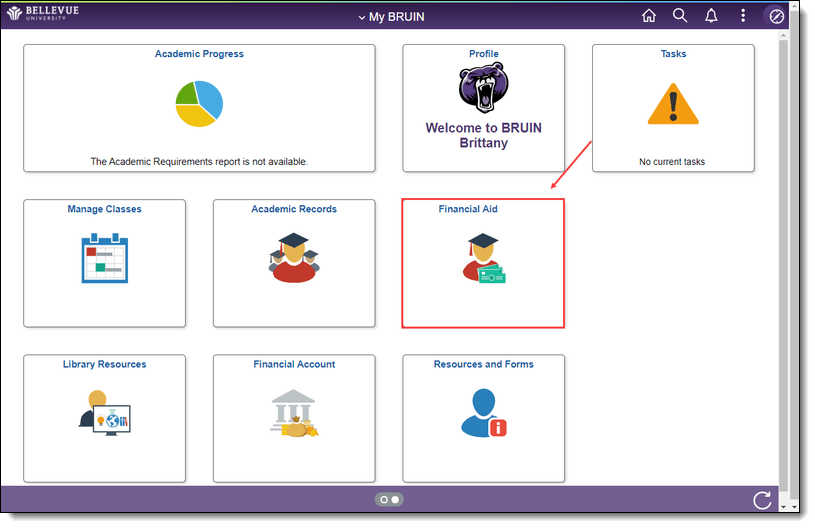Open notifications bell icon
815x528 pixels.
point(711,16)
